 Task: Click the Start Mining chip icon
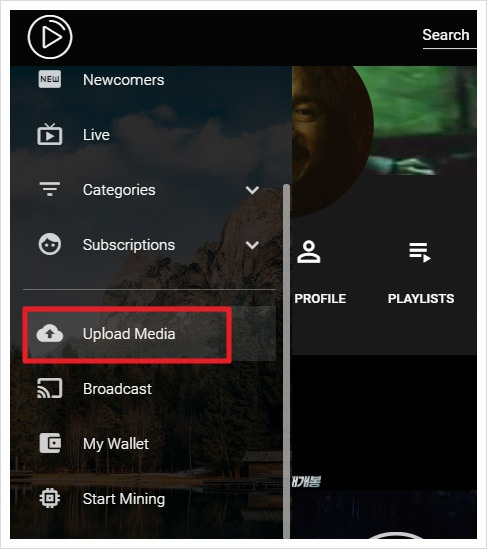point(50,498)
